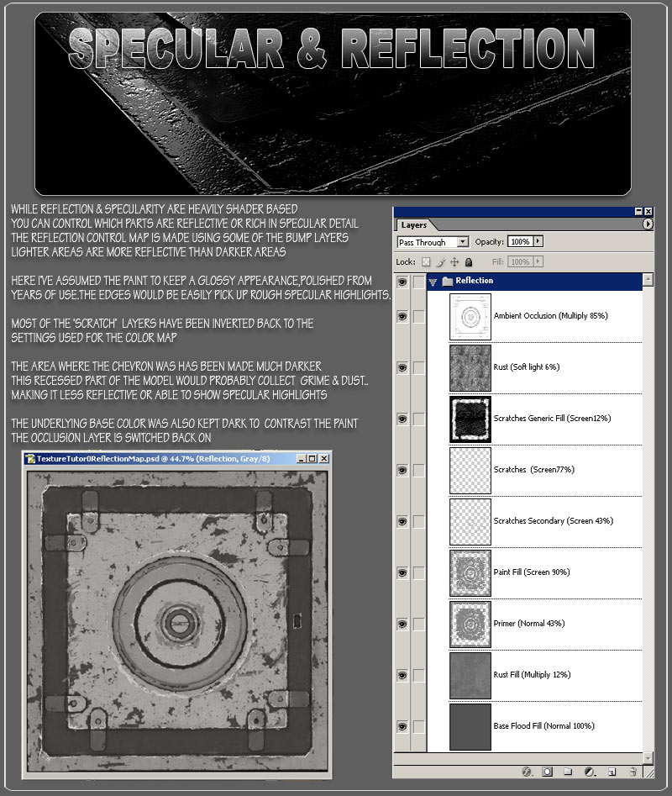Screen dimensions: 672x796
Task: Click the TextureTutor0ReflectionMap.psd title bar
Action: (177, 458)
